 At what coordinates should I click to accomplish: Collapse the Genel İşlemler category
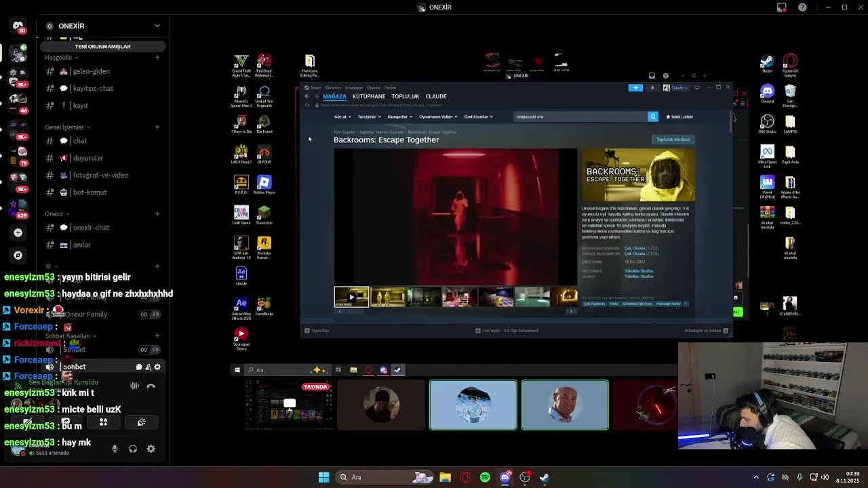67,127
